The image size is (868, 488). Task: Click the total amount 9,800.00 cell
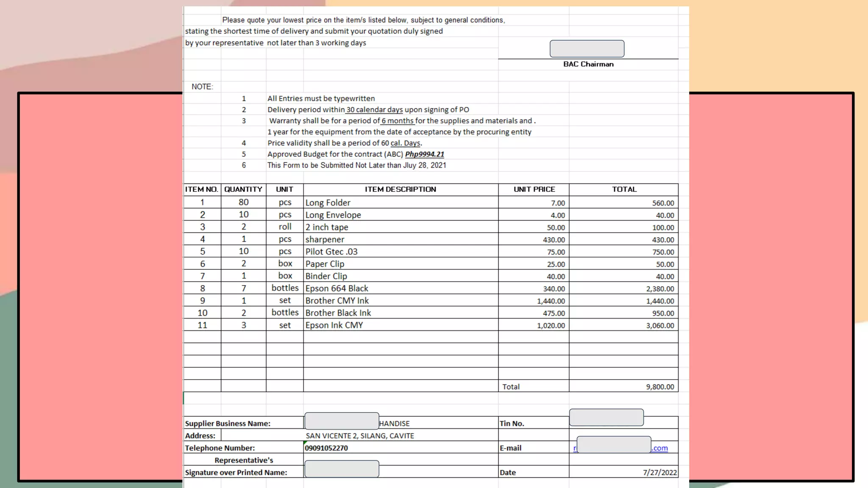tap(659, 387)
